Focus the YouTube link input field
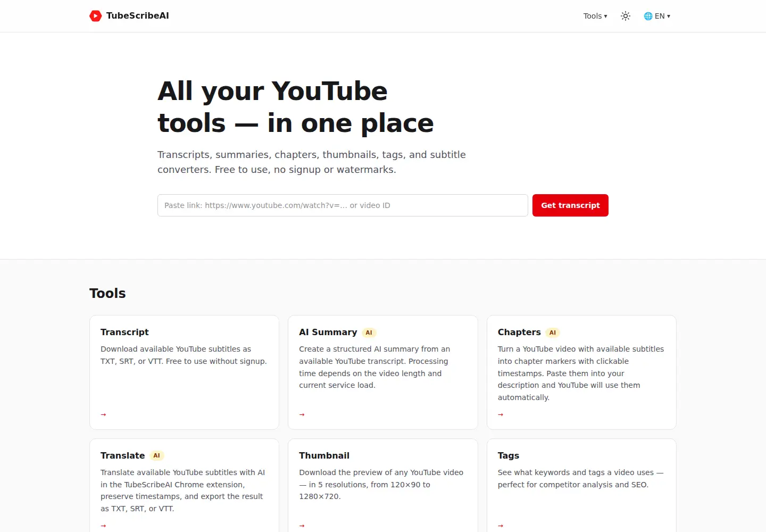Screen dimensions: 766x532 [343, 205]
